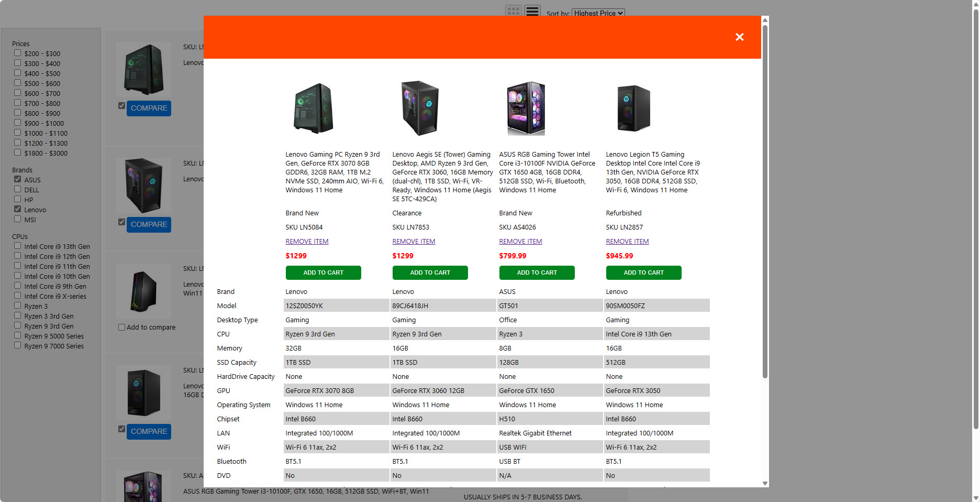Select Intel Core i9 13th Gen filter
980x502 pixels.
coord(18,246)
